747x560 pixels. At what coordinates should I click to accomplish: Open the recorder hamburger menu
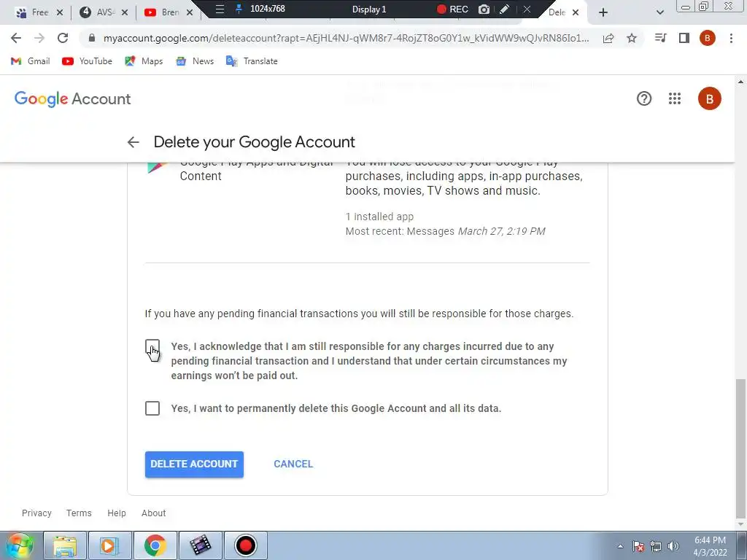click(x=220, y=9)
